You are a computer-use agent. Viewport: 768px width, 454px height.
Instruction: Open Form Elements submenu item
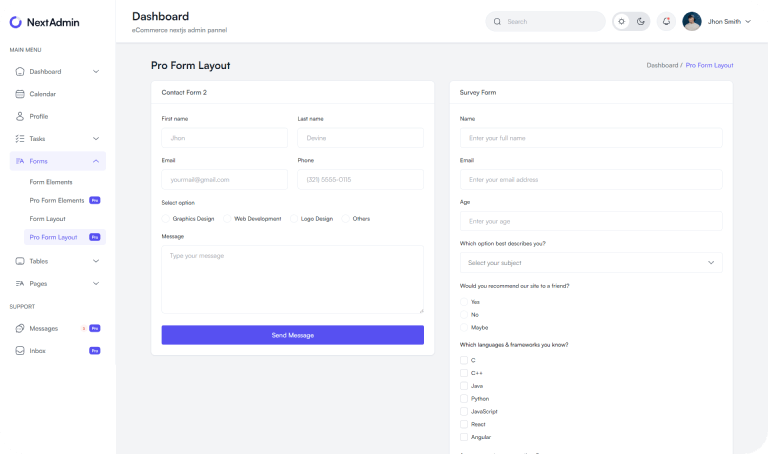[51, 182]
